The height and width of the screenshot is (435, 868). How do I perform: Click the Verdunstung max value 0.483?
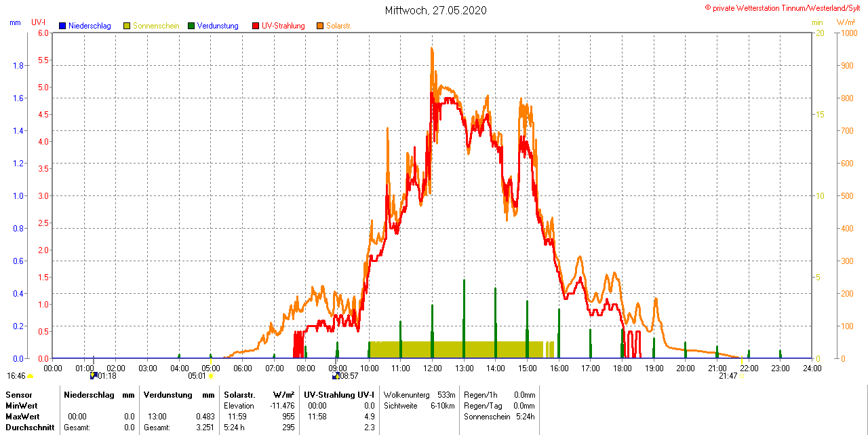tap(205, 416)
